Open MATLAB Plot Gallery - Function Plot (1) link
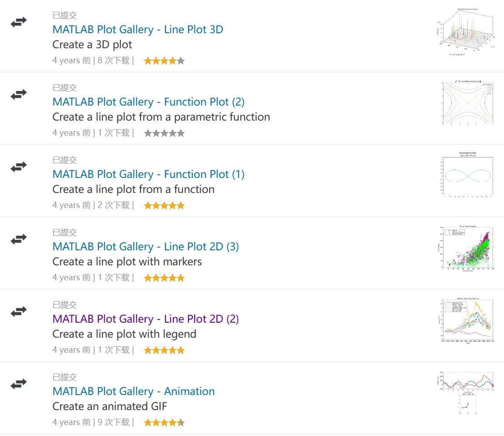This screenshot has width=504, height=436. point(148,174)
